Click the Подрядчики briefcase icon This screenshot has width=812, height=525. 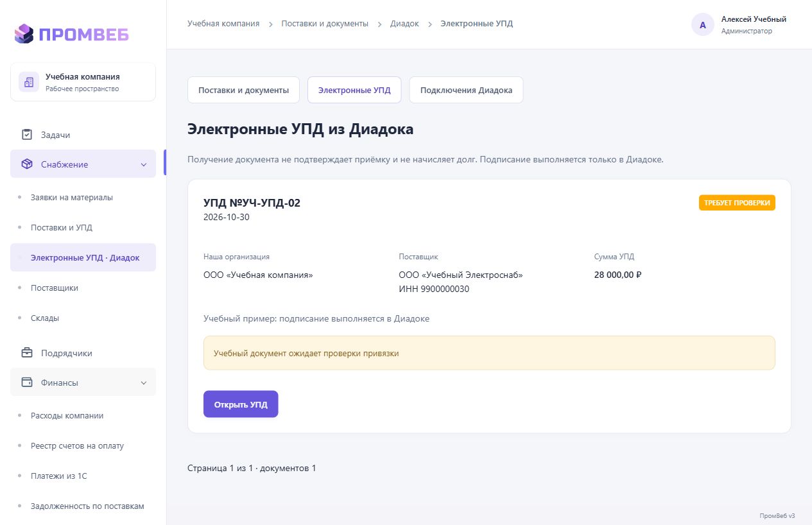27,353
